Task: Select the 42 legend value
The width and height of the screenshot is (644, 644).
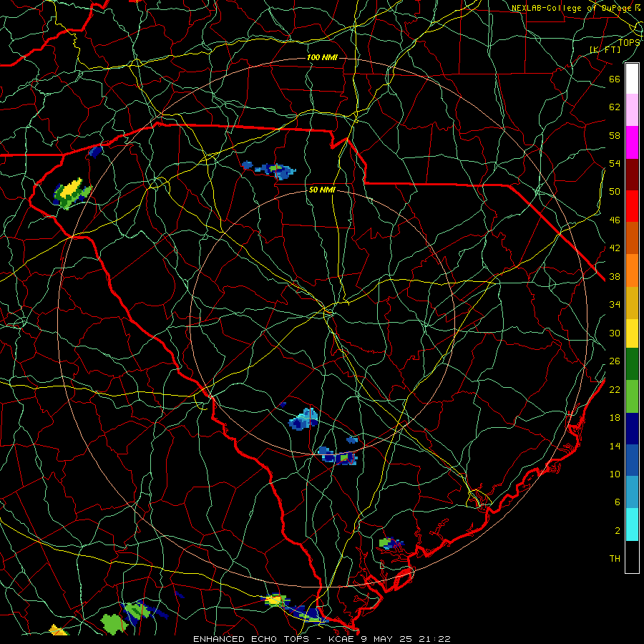Action: tap(615, 248)
